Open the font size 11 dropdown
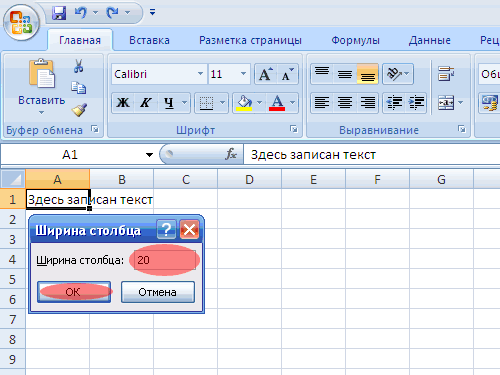This screenshot has width=500, height=375. 243,74
